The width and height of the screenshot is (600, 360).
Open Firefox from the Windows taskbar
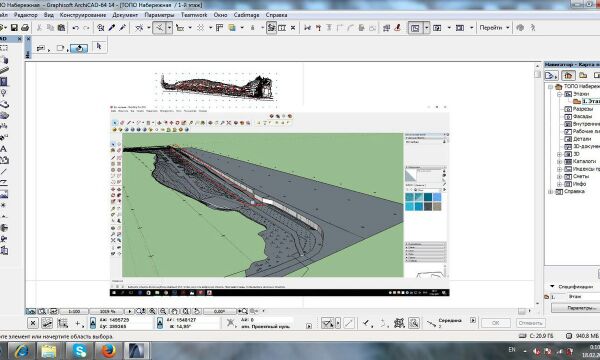tap(108, 351)
